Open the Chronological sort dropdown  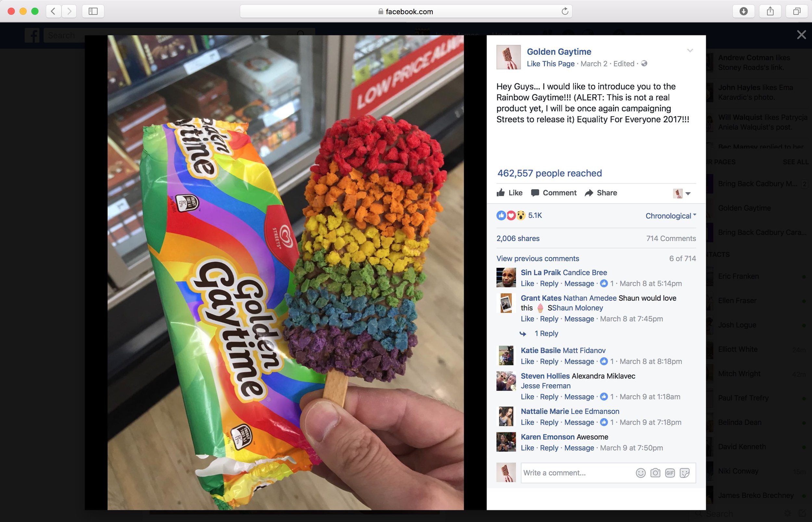tap(671, 216)
